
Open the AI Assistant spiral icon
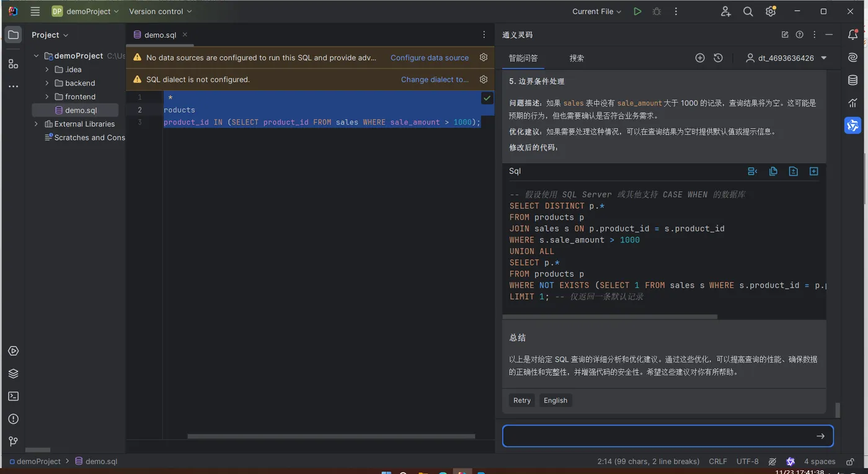853,58
